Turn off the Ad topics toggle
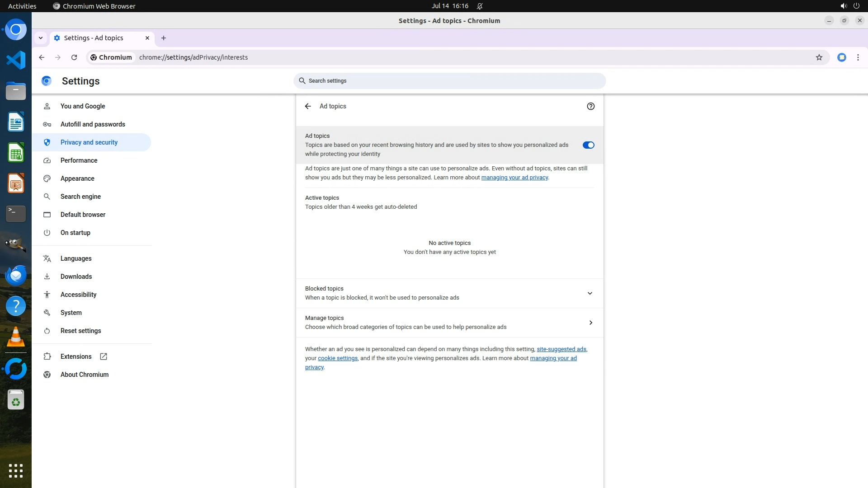This screenshot has width=868, height=488. pyautogui.click(x=588, y=145)
